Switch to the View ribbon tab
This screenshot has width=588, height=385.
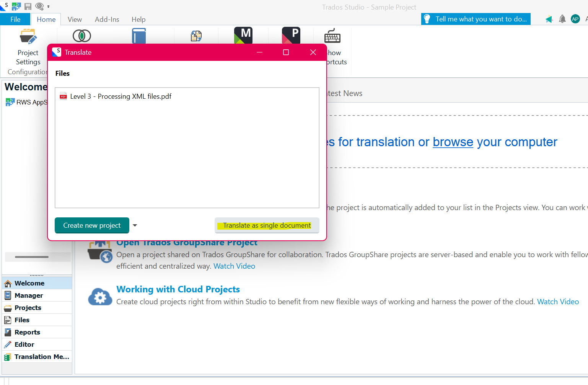tap(75, 20)
